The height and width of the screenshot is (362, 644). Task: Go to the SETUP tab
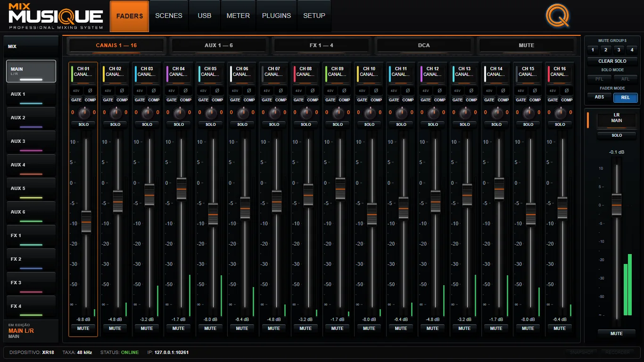(314, 16)
